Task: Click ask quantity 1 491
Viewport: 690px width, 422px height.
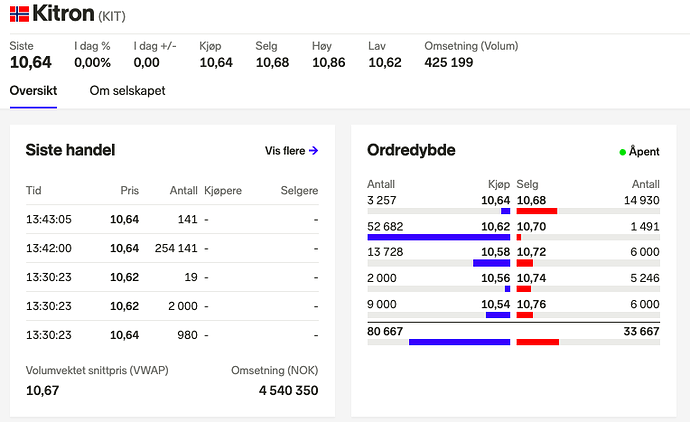Action: click(645, 227)
